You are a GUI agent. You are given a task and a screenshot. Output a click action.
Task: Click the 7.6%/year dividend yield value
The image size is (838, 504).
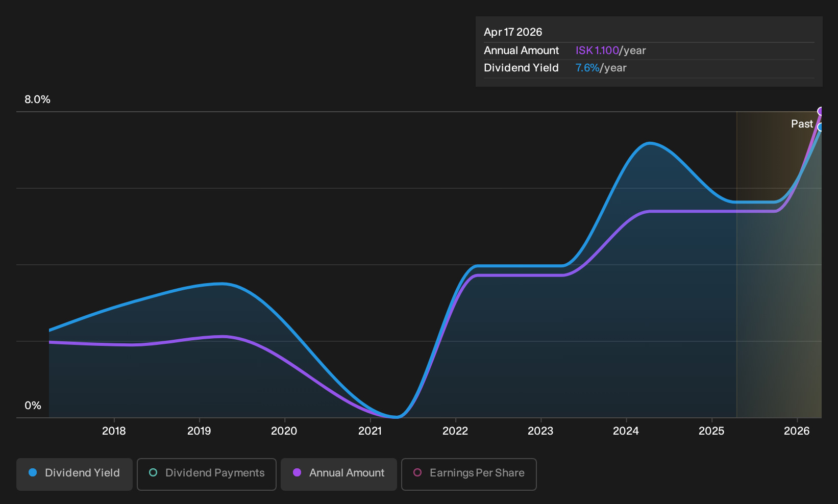point(601,68)
